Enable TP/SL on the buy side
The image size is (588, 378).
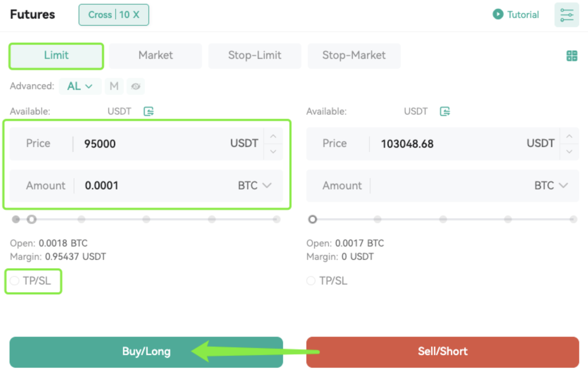pos(14,281)
